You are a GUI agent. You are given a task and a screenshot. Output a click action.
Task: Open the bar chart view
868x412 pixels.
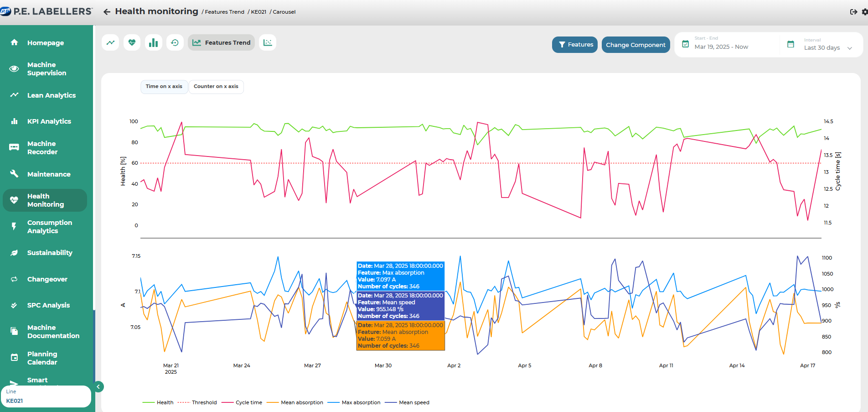[154, 42]
